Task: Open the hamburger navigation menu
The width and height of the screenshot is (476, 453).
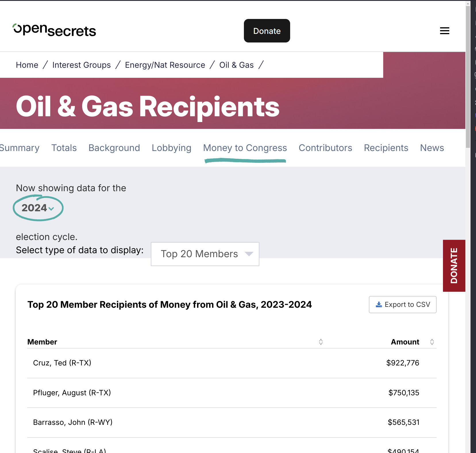Action: click(444, 31)
